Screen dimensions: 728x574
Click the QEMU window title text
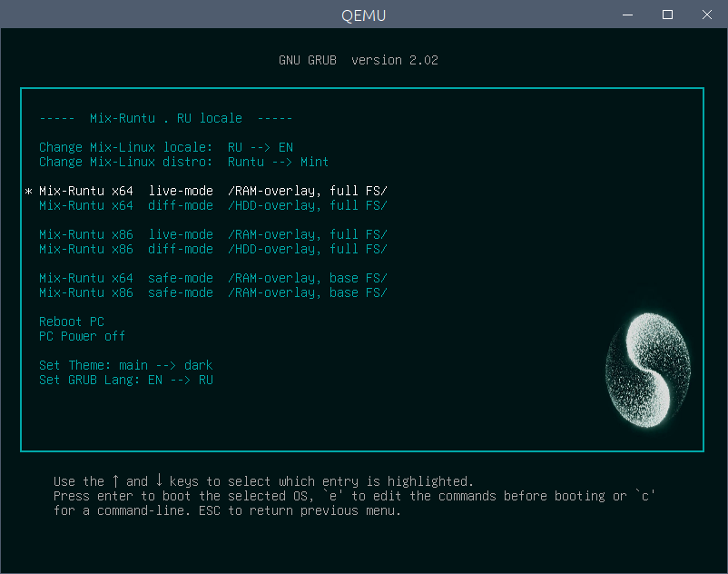pyautogui.click(x=363, y=15)
